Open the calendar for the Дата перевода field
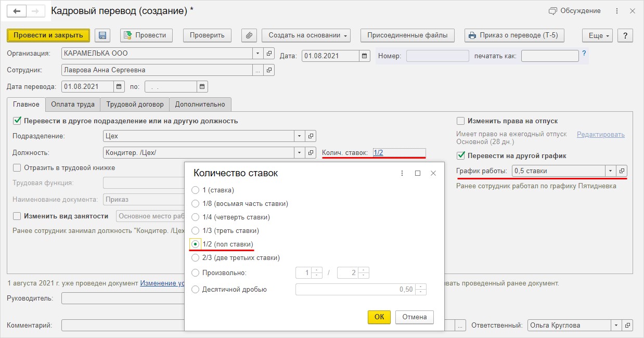The width and height of the screenshot is (644, 338). [x=119, y=87]
